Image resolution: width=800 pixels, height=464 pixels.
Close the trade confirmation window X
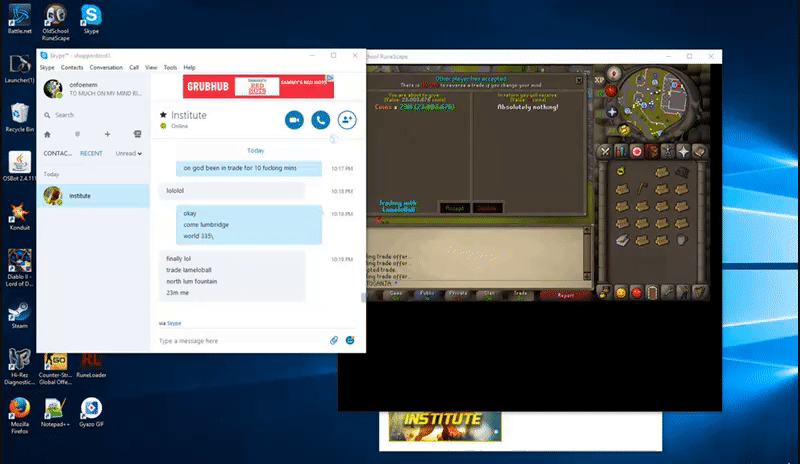point(579,80)
